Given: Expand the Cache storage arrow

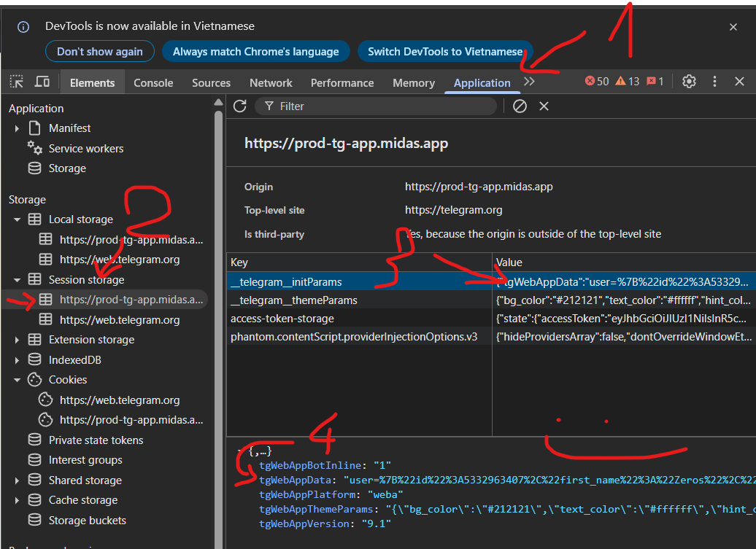Looking at the screenshot, I should pos(17,500).
